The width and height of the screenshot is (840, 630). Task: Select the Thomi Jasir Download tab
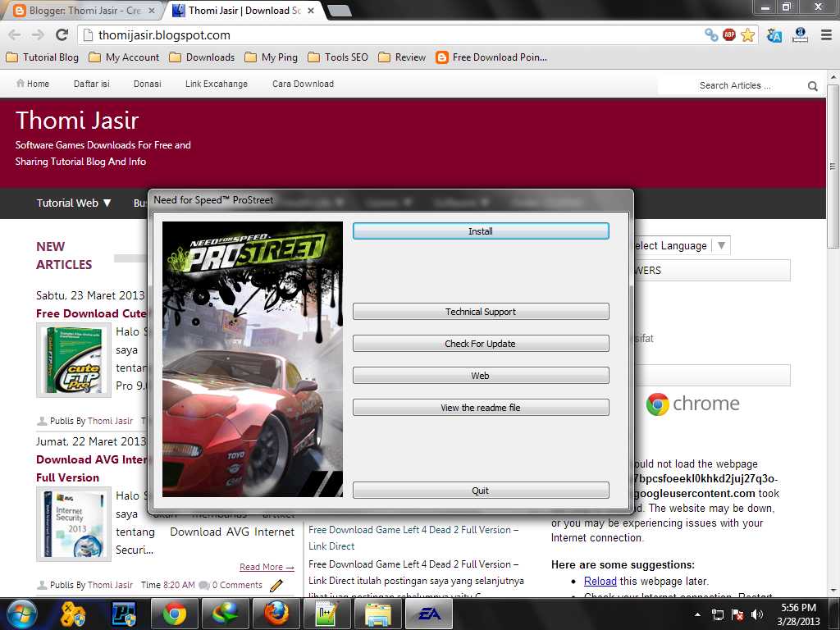244,11
